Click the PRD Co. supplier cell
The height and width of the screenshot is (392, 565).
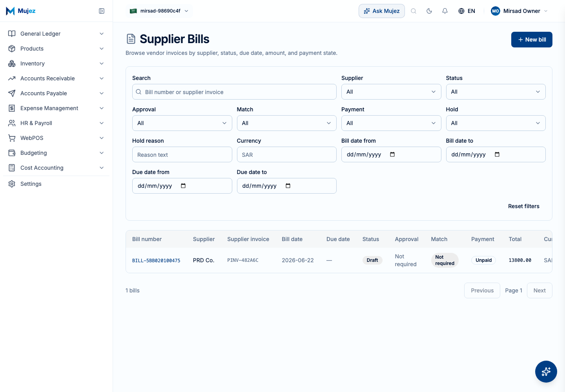204,260
